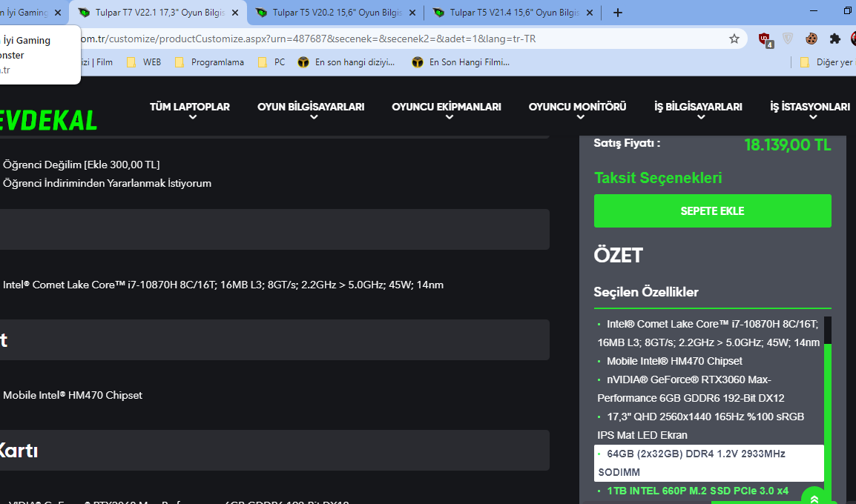
Task: Select Öğrenci Değilim option
Action: click(x=82, y=165)
